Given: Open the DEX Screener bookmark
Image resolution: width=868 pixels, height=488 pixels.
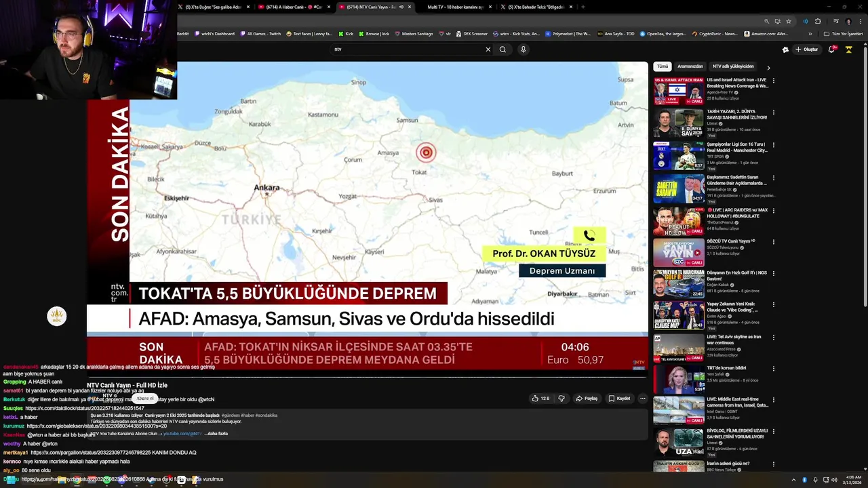Looking at the screenshot, I should pyautogui.click(x=471, y=33).
